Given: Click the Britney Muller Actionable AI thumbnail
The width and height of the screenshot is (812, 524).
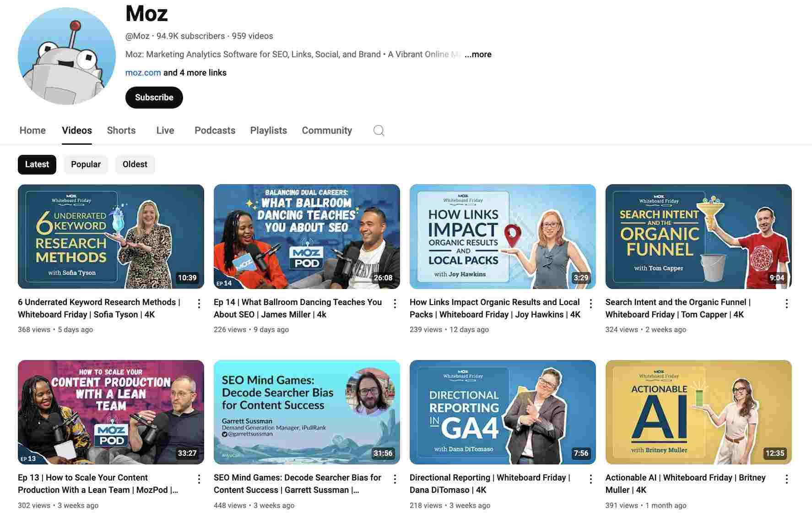Looking at the screenshot, I should [698, 412].
